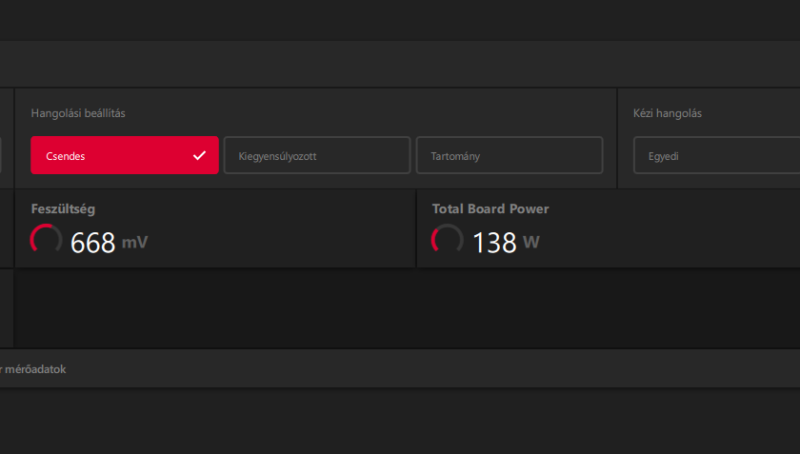The height and width of the screenshot is (454, 800).
Task: Open the mérőadatok section bar
Action: [x=400, y=368]
